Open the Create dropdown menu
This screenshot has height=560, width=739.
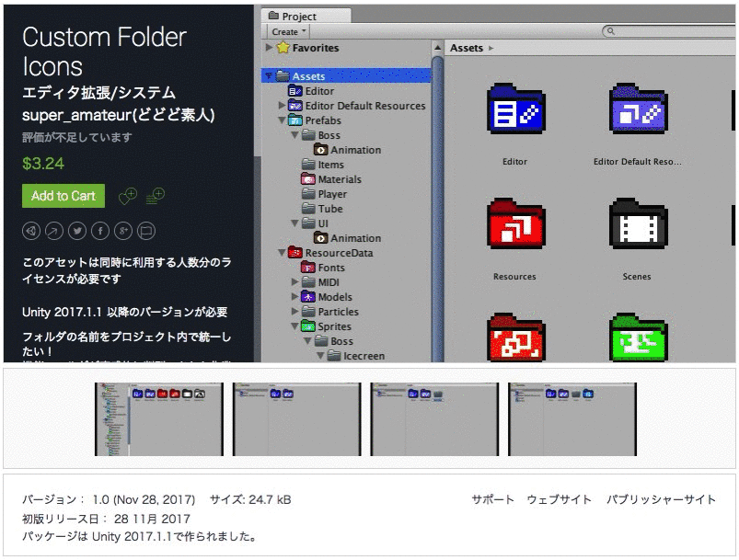pos(289,30)
